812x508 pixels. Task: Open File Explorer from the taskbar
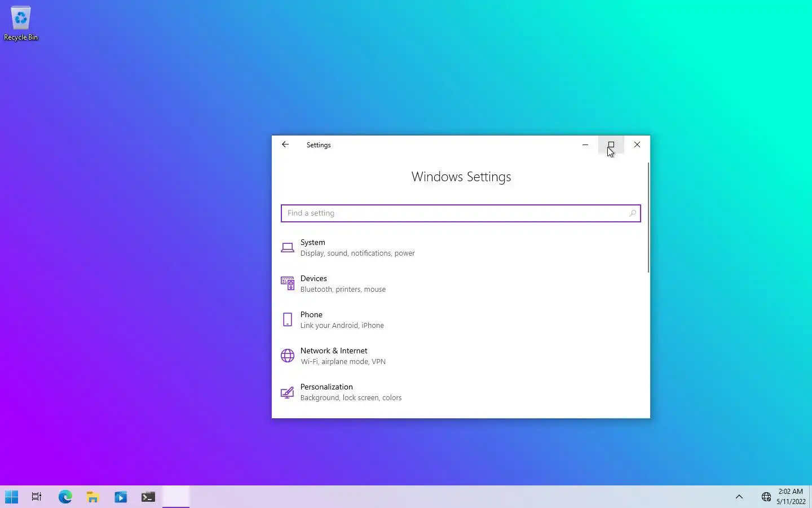93,497
